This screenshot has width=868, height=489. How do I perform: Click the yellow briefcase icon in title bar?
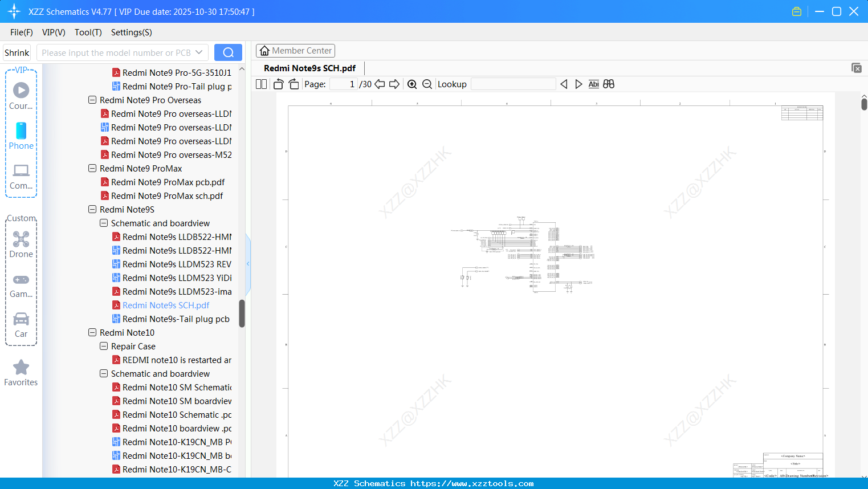tap(797, 11)
